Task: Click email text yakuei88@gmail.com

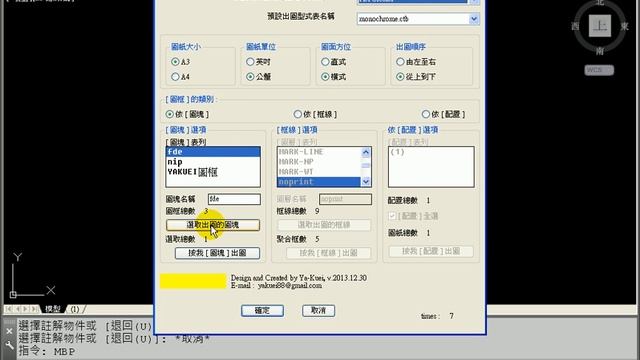Action: tap(290, 286)
